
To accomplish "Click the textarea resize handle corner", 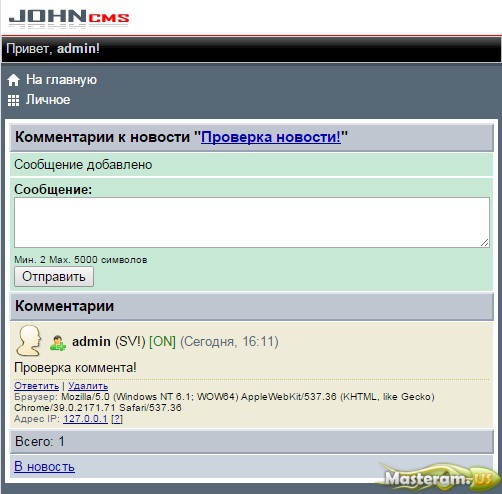I will tap(485, 243).
